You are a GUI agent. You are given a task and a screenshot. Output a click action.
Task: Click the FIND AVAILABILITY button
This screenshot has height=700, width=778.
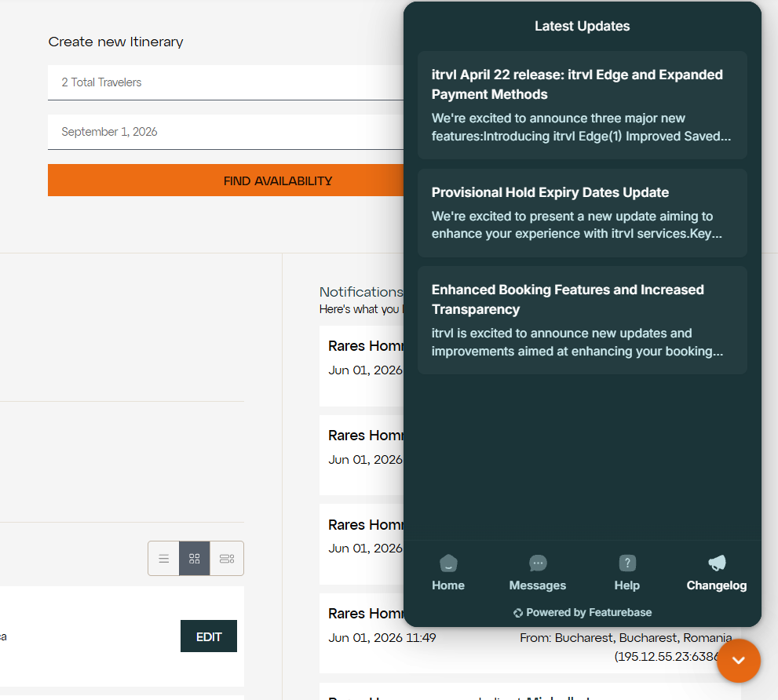226,180
